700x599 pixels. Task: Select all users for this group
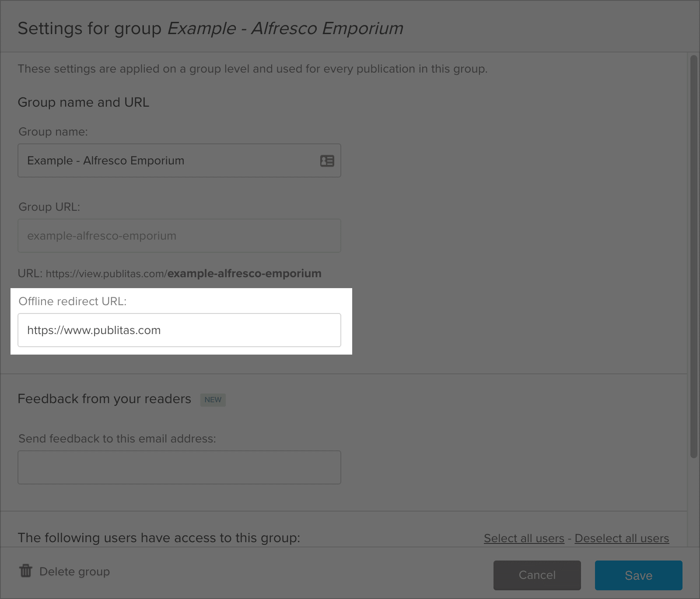pyautogui.click(x=523, y=538)
